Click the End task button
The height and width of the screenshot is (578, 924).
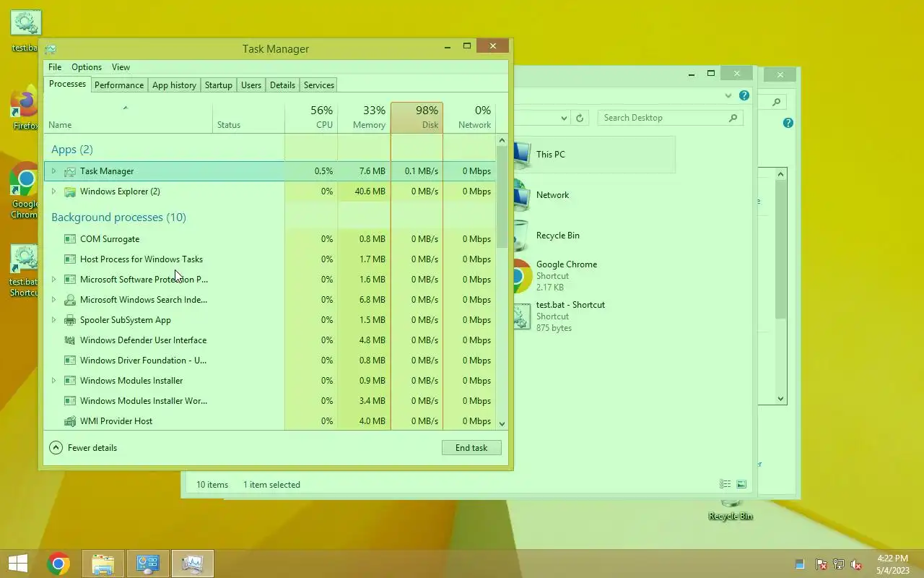[x=471, y=448]
